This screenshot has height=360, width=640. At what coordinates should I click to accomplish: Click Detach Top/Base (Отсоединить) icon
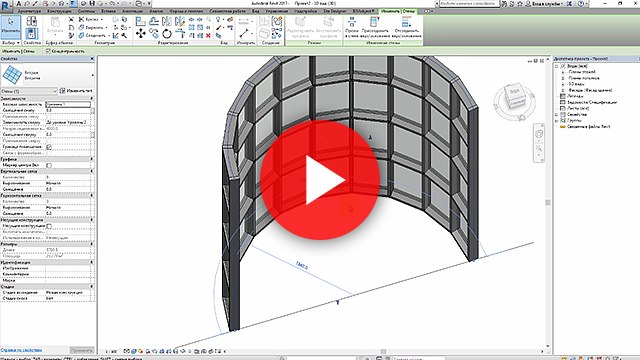click(407, 27)
